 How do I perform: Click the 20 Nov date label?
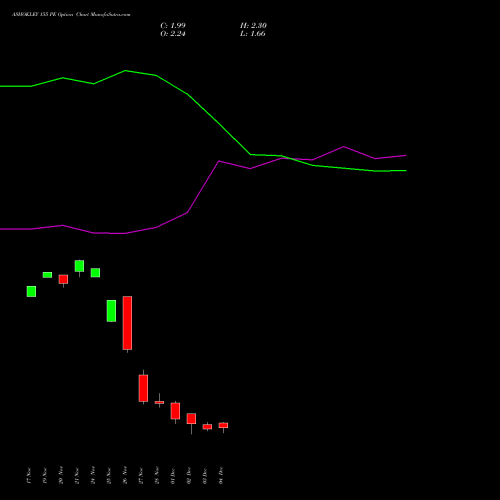pyautogui.click(x=61, y=476)
